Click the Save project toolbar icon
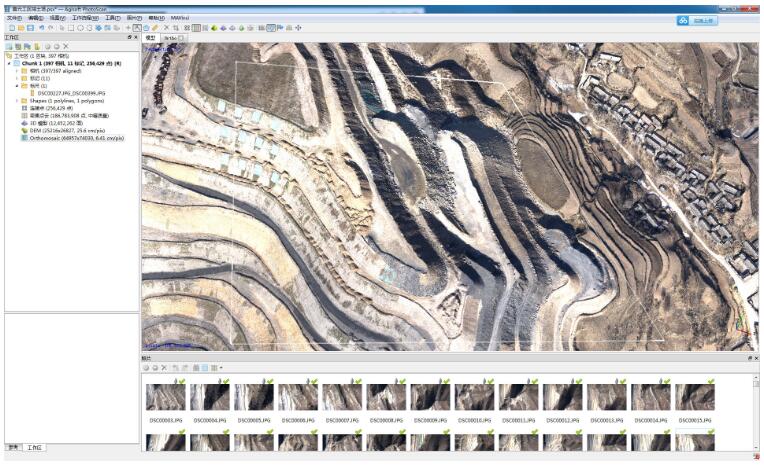 (x=31, y=27)
